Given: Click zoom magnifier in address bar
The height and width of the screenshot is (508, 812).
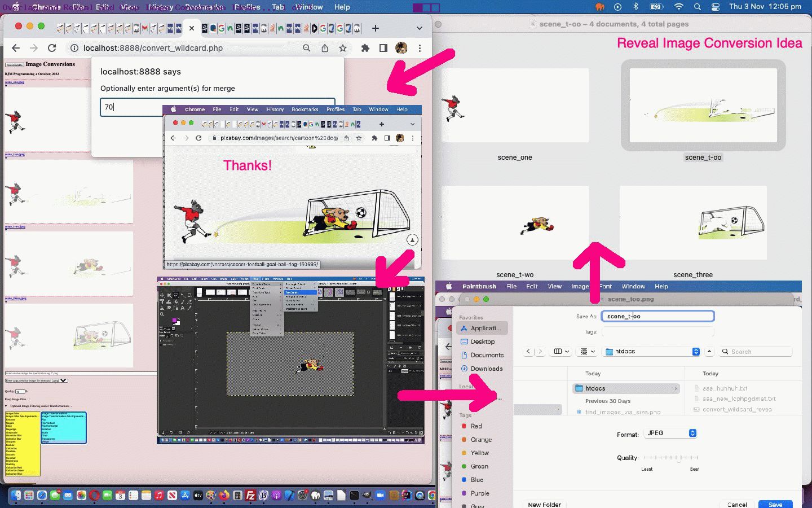Looking at the screenshot, I should click(307, 48).
